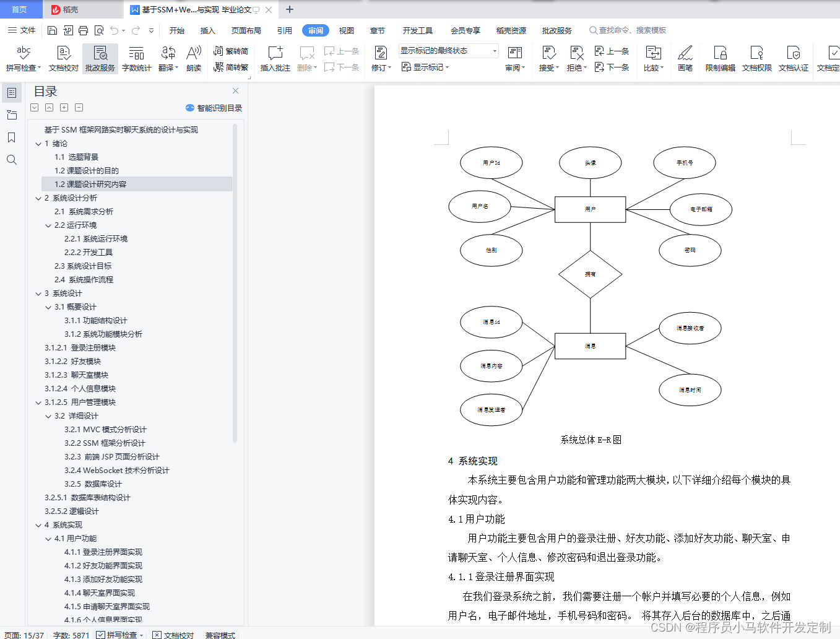840x639 pixels.
Task: Enable 限制编辑 restrict editing
Action: coord(719,59)
